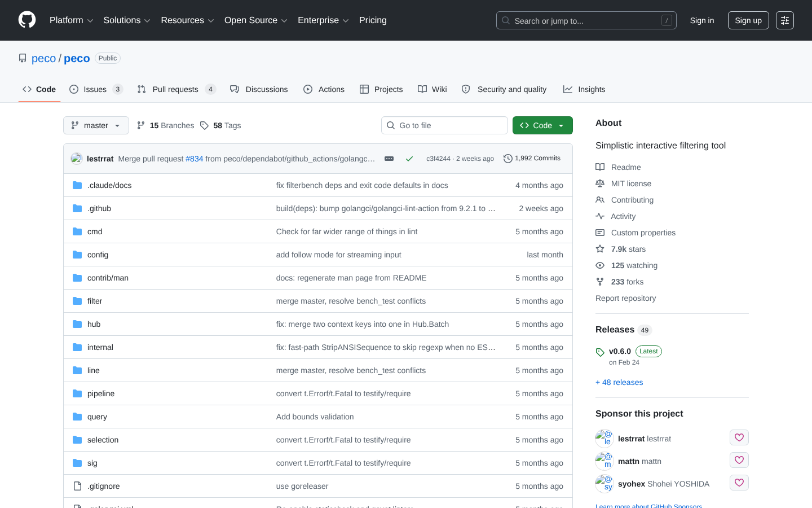View the 58 Tags link

[x=220, y=125]
